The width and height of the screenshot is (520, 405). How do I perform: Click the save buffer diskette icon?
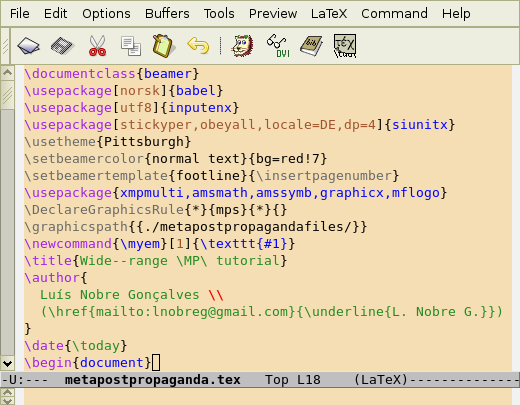62,46
